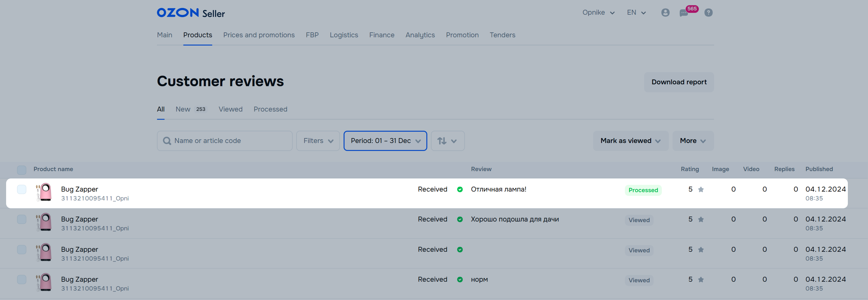The width and height of the screenshot is (868, 300).
Task: Click the 253 new reviews counter
Action: 200,109
